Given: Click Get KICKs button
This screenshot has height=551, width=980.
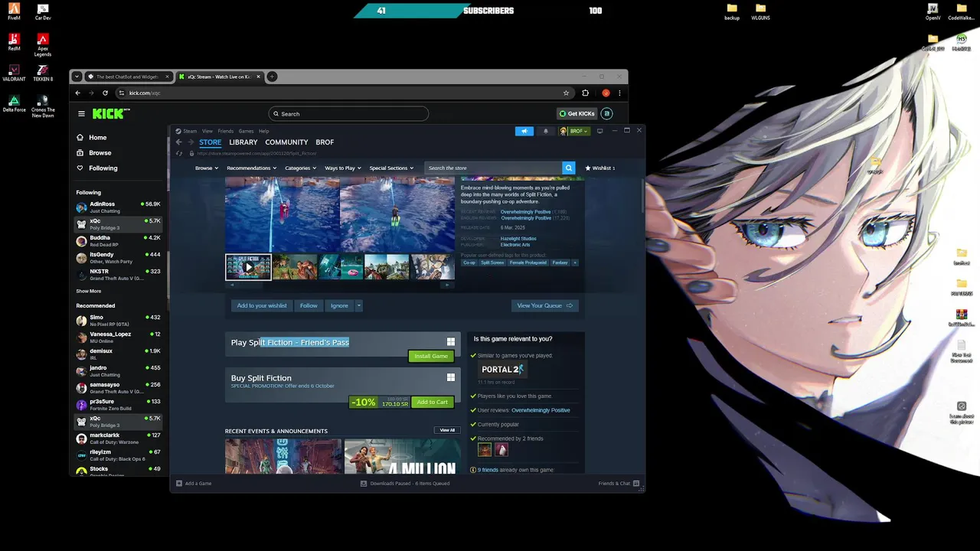Looking at the screenshot, I should click(577, 114).
